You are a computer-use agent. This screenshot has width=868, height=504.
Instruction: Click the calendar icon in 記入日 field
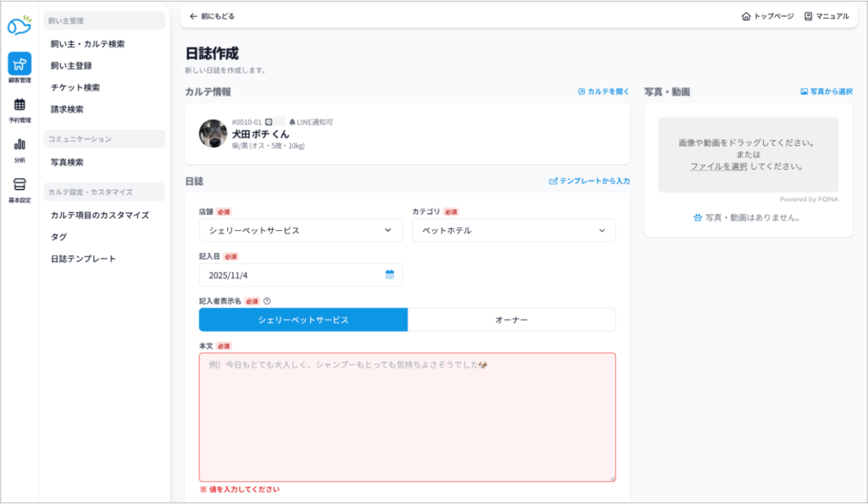pos(390,275)
